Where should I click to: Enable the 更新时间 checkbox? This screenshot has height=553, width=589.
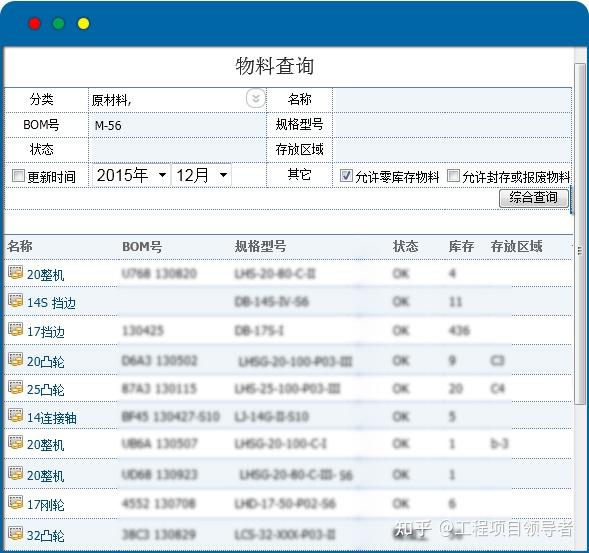[x=18, y=175]
